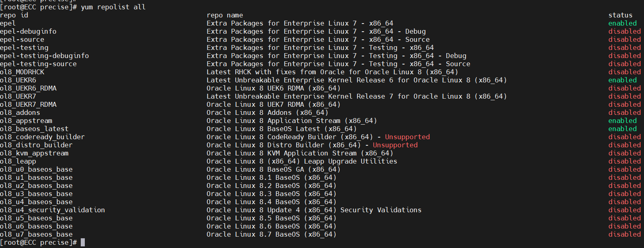644x248 pixels.
Task: Click the disabled status of ol8_leapp
Action: pos(625,161)
